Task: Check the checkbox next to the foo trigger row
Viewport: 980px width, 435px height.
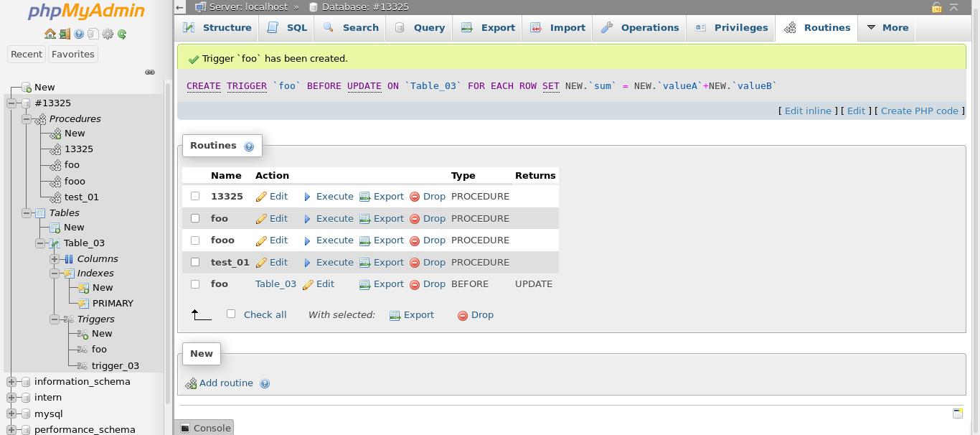Action: [x=194, y=284]
